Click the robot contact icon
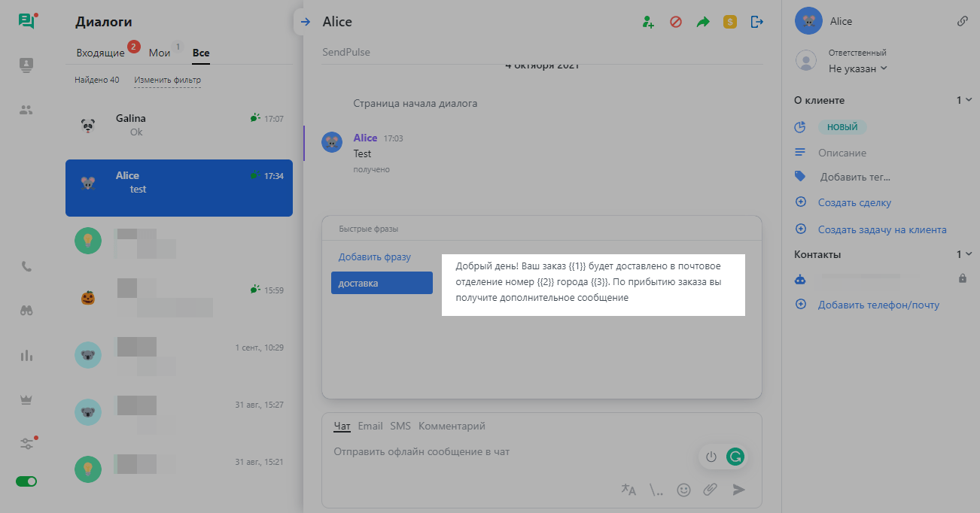Image resolution: width=980 pixels, height=513 pixels. [x=801, y=278]
